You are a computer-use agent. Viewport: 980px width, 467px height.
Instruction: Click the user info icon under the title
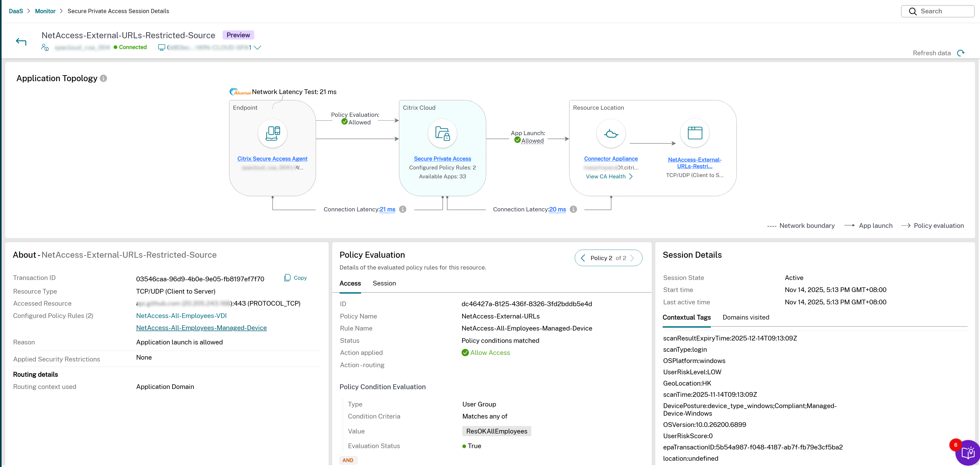pyautogui.click(x=45, y=47)
